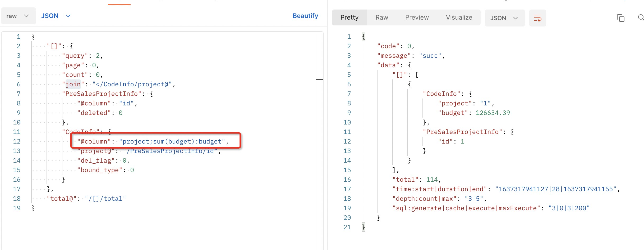Click the "query" key in request
The height and width of the screenshot is (250, 644).
tap(75, 56)
